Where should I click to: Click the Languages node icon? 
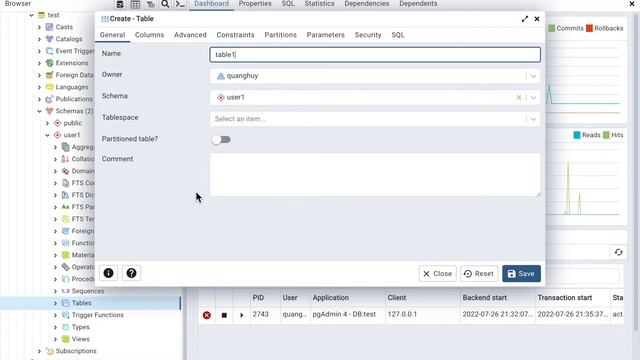click(49, 87)
